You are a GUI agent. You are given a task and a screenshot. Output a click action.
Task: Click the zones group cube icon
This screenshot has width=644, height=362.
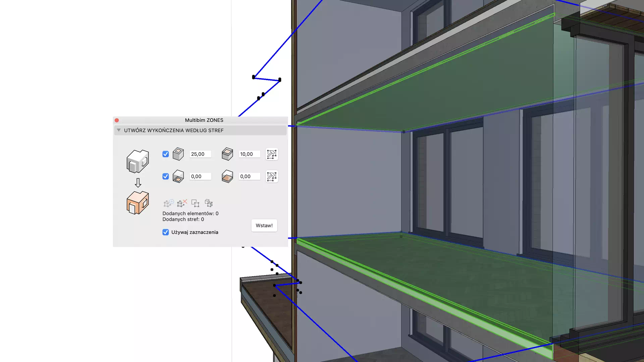pos(209,203)
